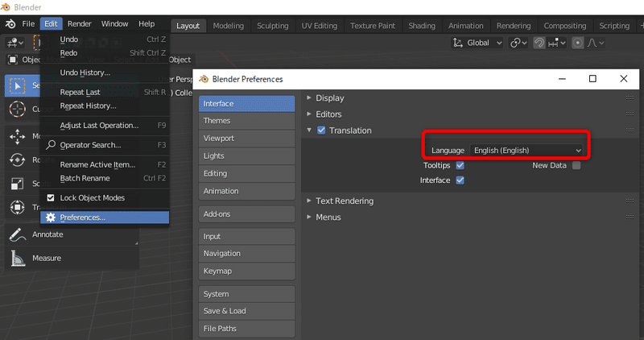644x340 pixels.
Task: Enable the New Data checkbox
Action: pyautogui.click(x=576, y=165)
